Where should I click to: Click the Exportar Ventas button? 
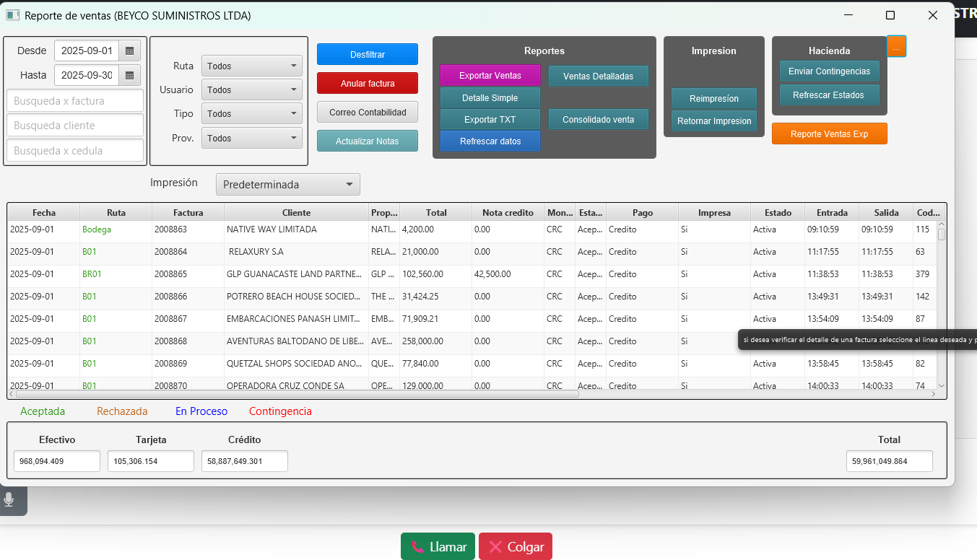[490, 76]
